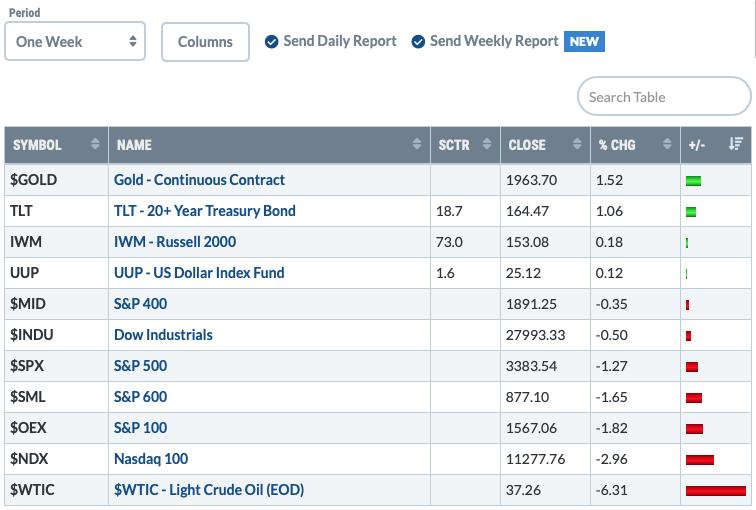The width and height of the screenshot is (756, 510).
Task: Click the green change bar for $GOLD
Action: [x=693, y=181]
